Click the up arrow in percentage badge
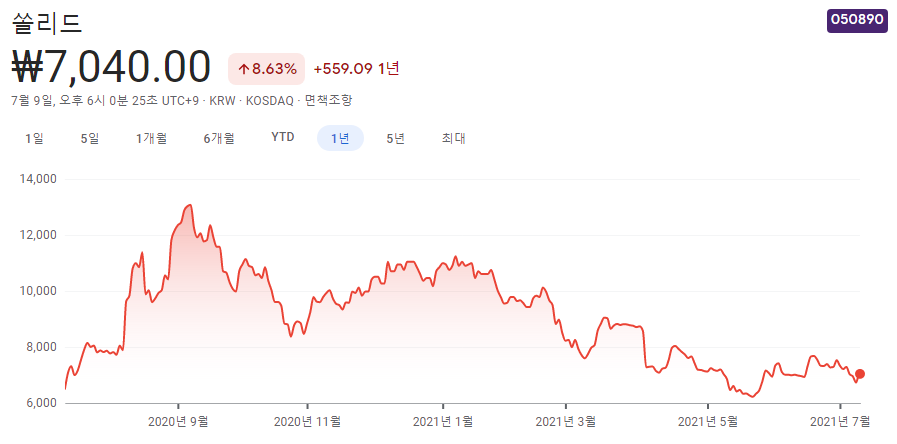 (x=244, y=70)
